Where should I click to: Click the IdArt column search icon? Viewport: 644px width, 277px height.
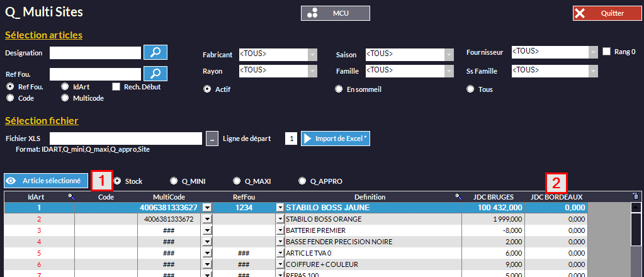[x=71, y=197]
